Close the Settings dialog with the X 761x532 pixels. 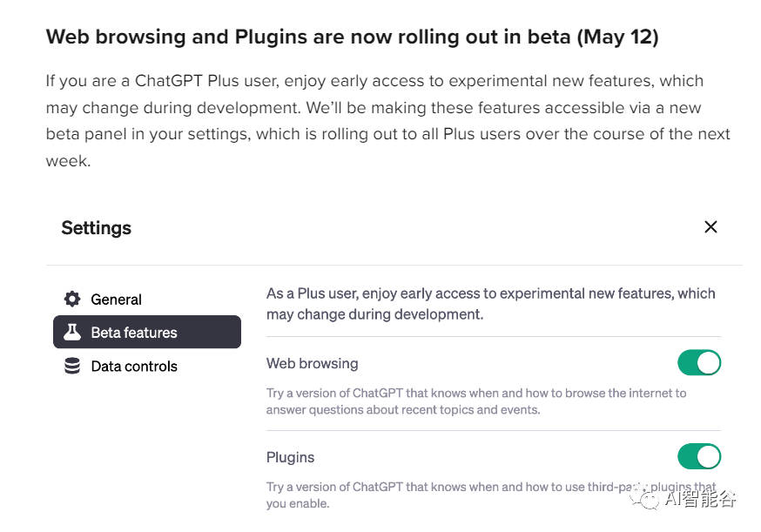[x=710, y=227]
